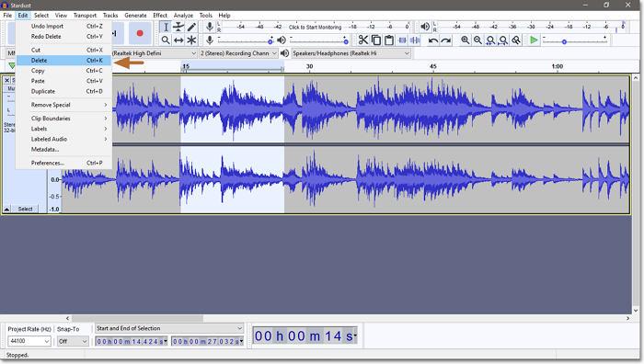The width and height of the screenshot is (644, 364).
Task: Choose Duplicate in the Edit menu
Action: point(64,92)
